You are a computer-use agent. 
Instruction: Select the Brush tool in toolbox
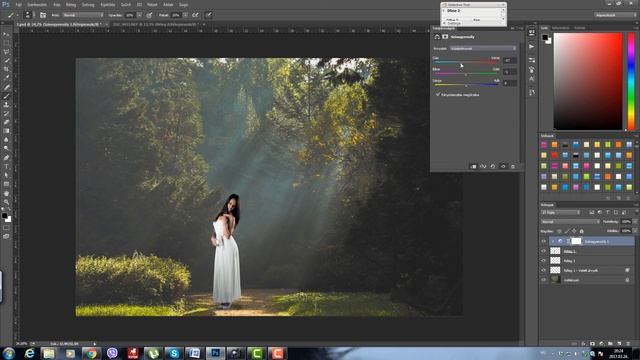[6, 96]
